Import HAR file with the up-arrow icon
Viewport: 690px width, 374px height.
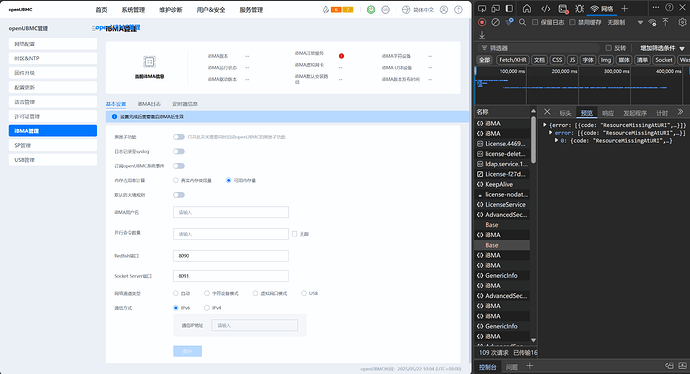coord(665,22)
